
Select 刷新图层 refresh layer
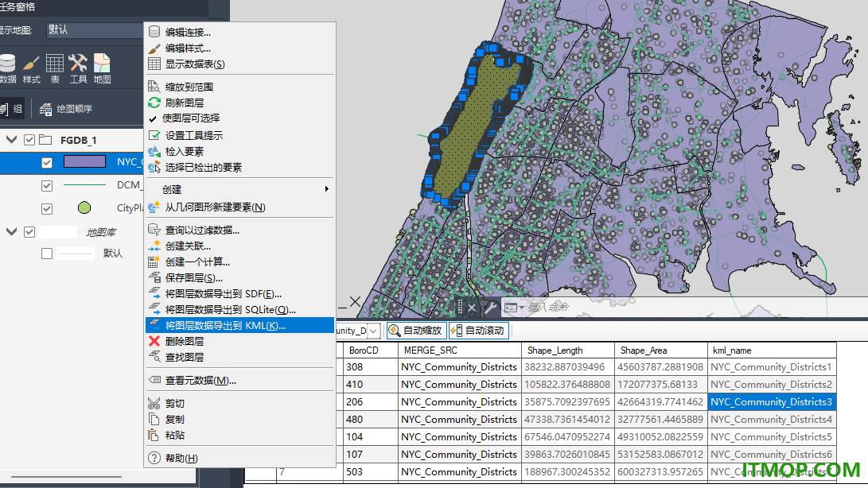(x=239, y=103)
